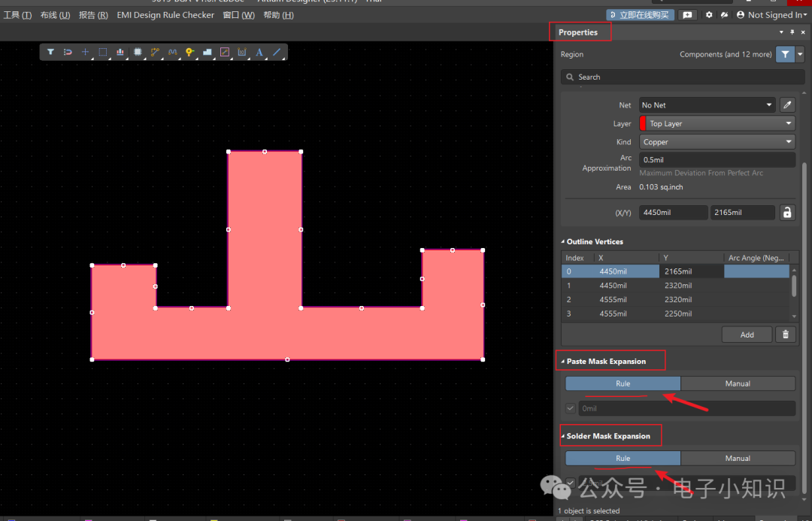This screenshot has width=812, height=521.
Task: Set Solder Mask Expansion to Rule
Action: click(x=623, y=459)
